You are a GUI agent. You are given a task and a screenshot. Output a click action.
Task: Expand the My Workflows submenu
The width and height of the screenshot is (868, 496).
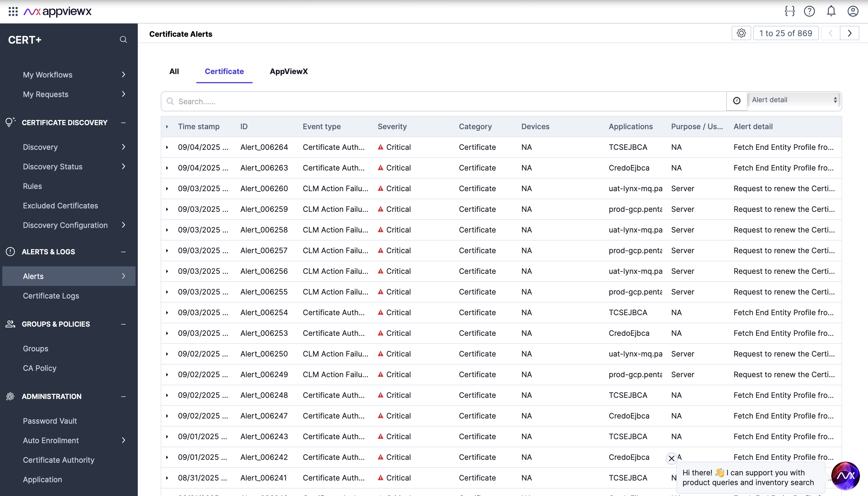pos(123,74)
